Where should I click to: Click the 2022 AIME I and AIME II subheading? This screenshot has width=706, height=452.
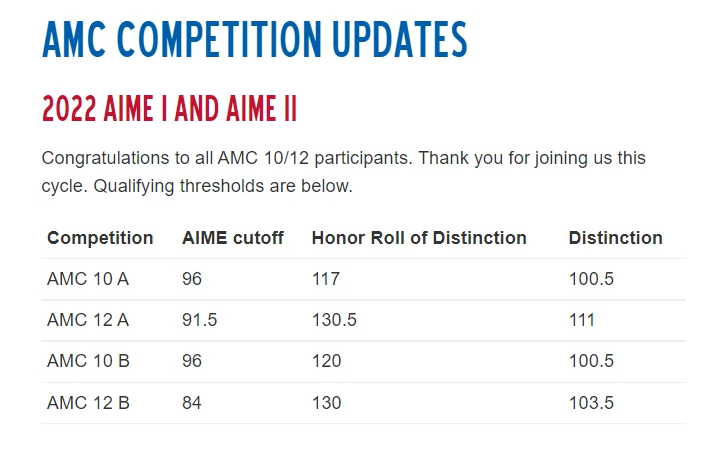[x=169, y=108]
